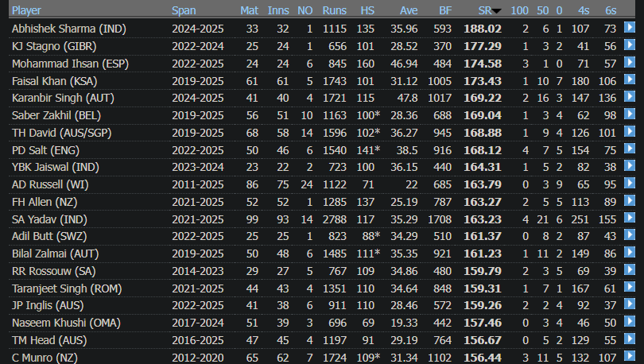Sort by balls faced BF header
Screen dimensions: 644x364
(x=445, y=11)
